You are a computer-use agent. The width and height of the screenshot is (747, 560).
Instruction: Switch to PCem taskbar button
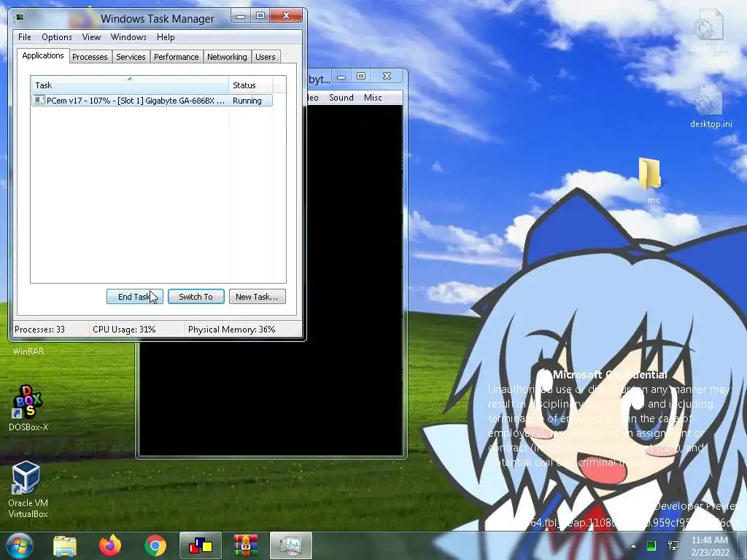pyautogui.click(x=201, y=545)
